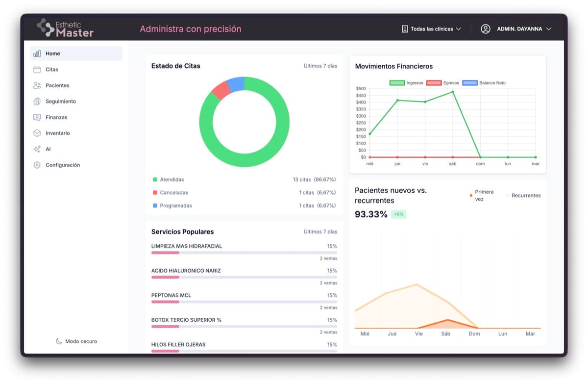Click LIMPIEZA MAS HIDRAFACIAL progress bar
Viewport: 588px width, 384px height.
pos(244,253)
